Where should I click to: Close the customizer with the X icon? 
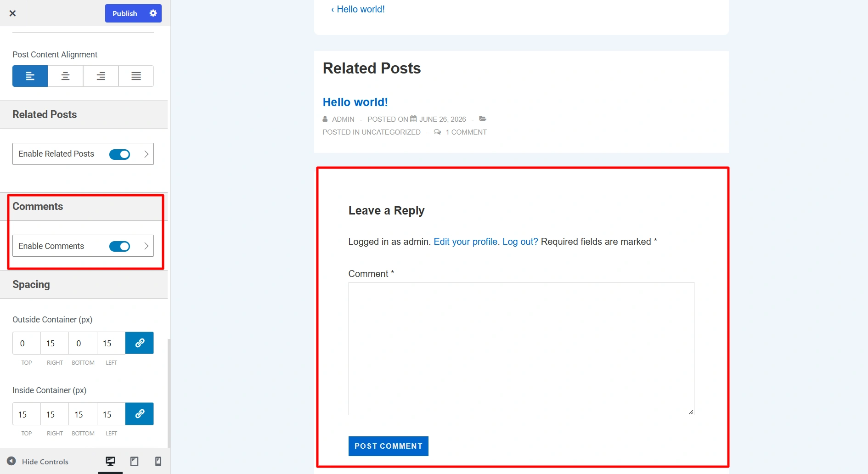click(13, 13)
